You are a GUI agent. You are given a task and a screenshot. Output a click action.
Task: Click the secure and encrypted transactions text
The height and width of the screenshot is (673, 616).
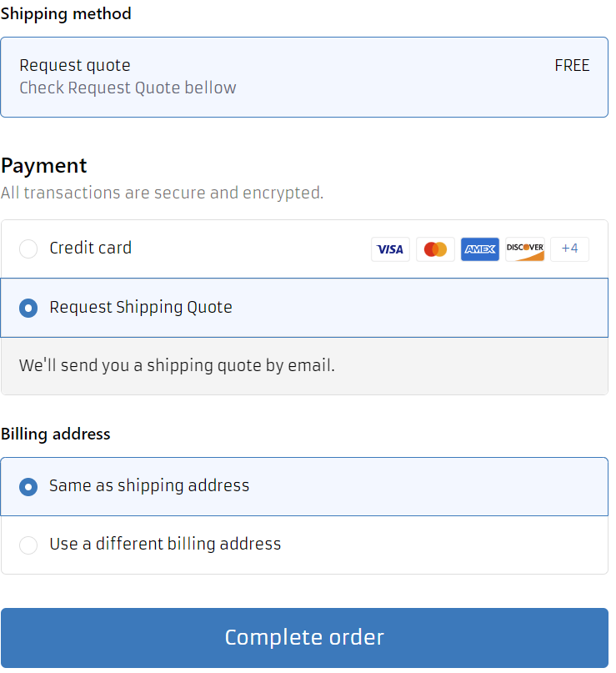(162, 193)
